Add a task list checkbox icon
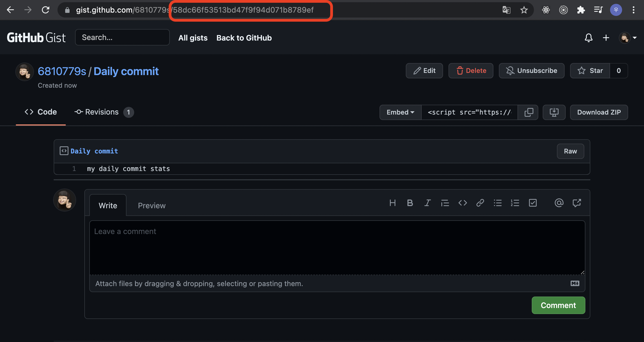Screen dimensions: 644x342 click(x=533, y=203)
